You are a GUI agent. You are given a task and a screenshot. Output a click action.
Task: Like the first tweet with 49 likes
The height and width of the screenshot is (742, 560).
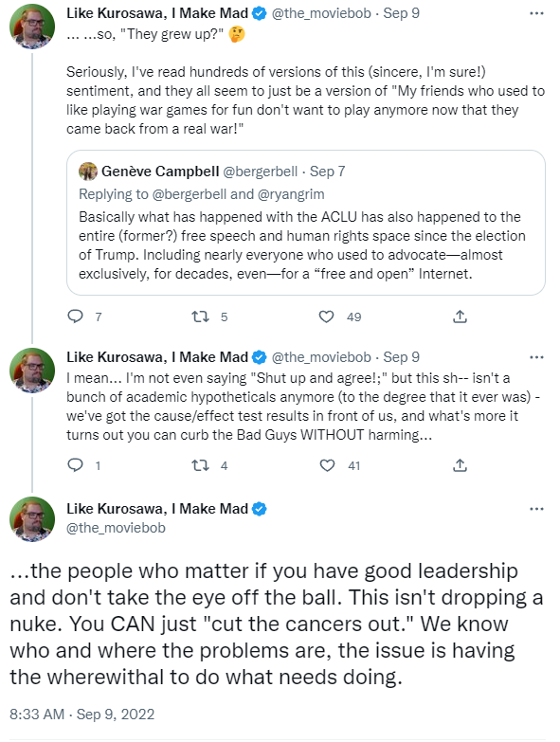[x=326, y=317]
